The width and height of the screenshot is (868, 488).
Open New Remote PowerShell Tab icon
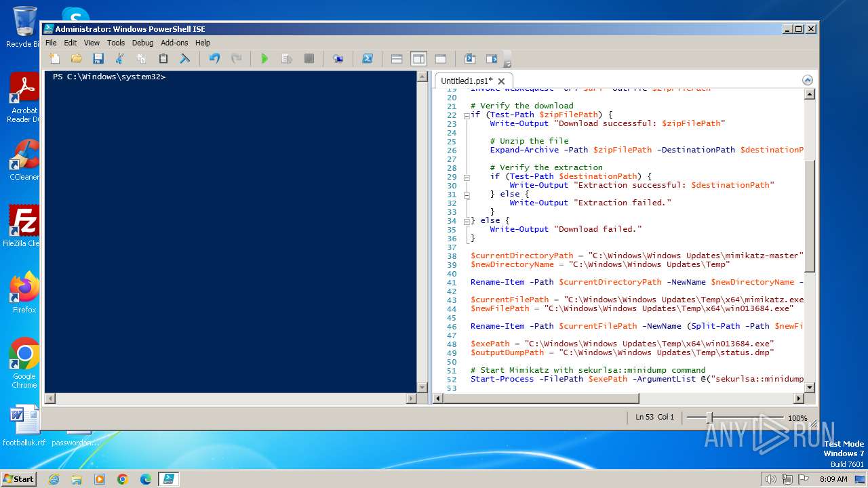(338, 59)
